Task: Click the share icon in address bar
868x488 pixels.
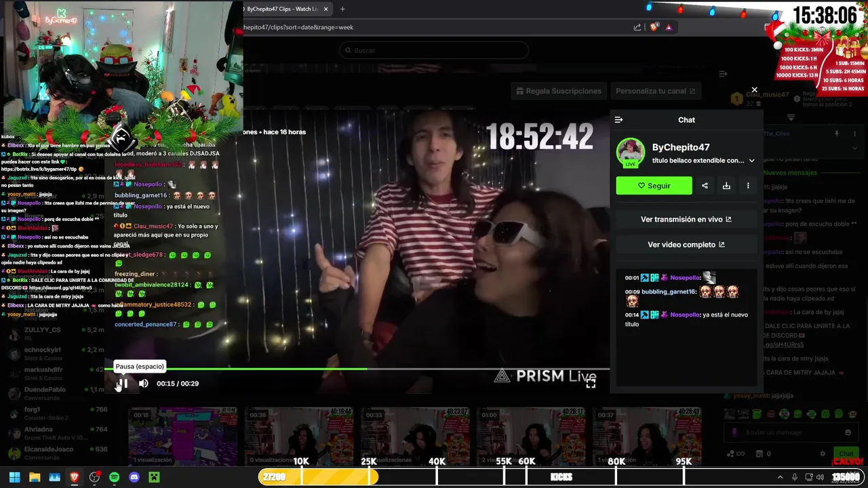Action: click(637, 27)
